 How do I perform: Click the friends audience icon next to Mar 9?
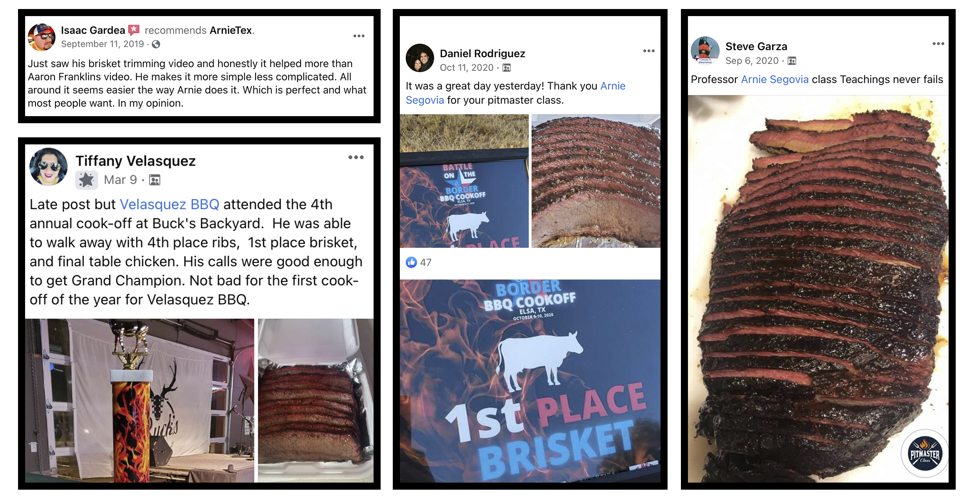pyautogui.click(x=155, y=180)
